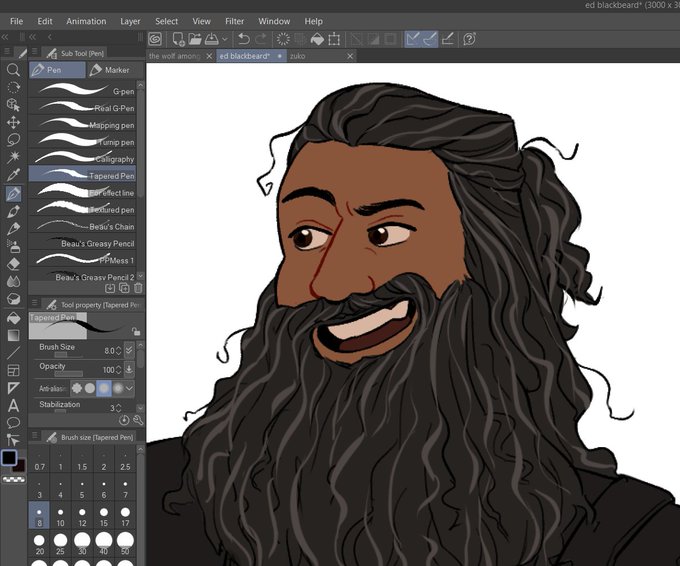Undo the last action
Image resolution: width=680 pixels, height=566 pixels.
[x=244, y=39]
